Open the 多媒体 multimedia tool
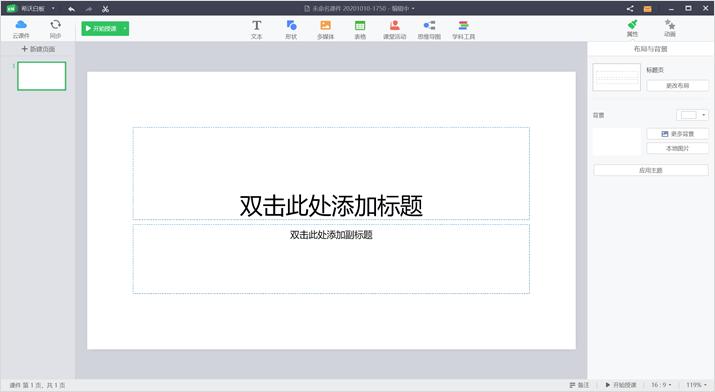 pos(326,29)
